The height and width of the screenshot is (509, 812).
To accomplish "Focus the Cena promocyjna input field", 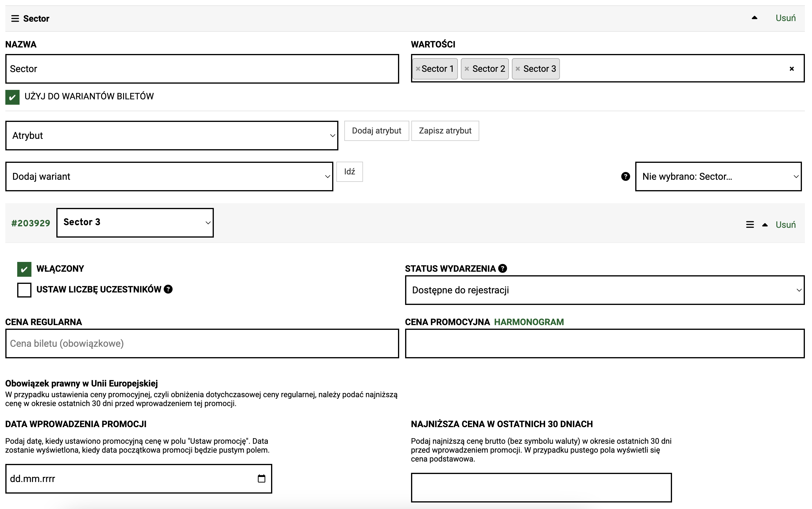I will click(x=605, y=343).
